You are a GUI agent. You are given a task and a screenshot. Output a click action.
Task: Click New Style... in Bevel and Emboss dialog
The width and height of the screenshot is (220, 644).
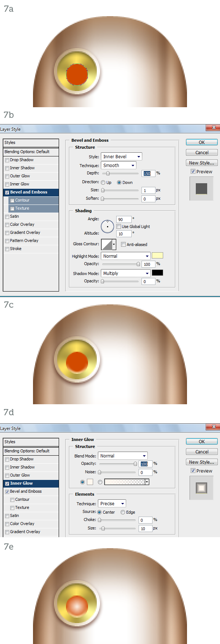202,163
